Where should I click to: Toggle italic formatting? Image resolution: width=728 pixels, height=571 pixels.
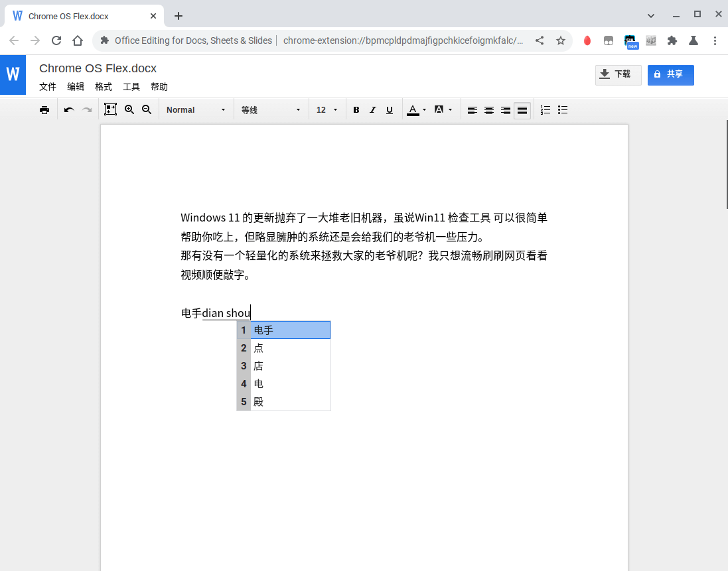(373, 109)
